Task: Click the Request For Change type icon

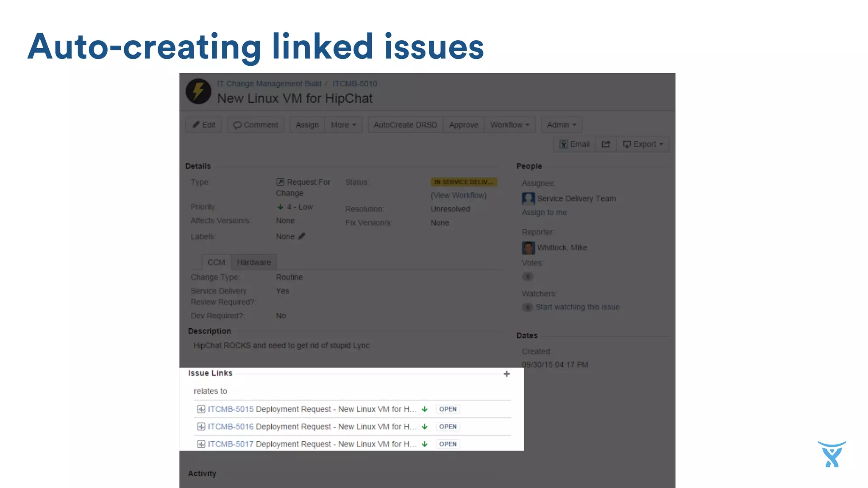Action: click(x=280, y=182)
